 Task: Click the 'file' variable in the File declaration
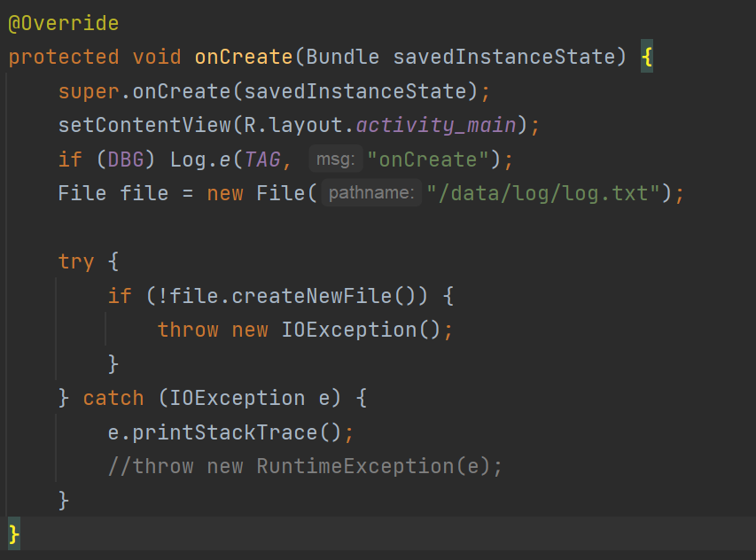[144, 194]
